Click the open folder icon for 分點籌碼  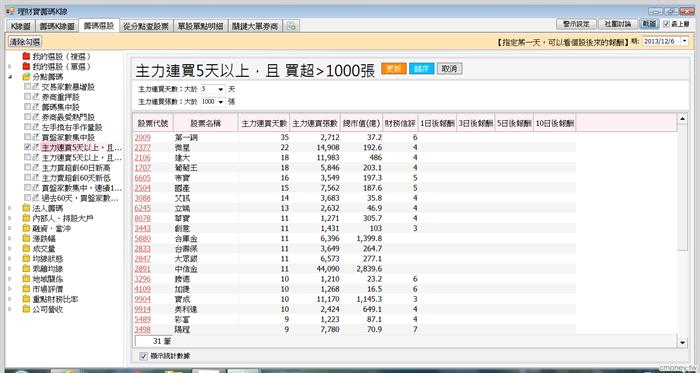[x=26, y=77]
